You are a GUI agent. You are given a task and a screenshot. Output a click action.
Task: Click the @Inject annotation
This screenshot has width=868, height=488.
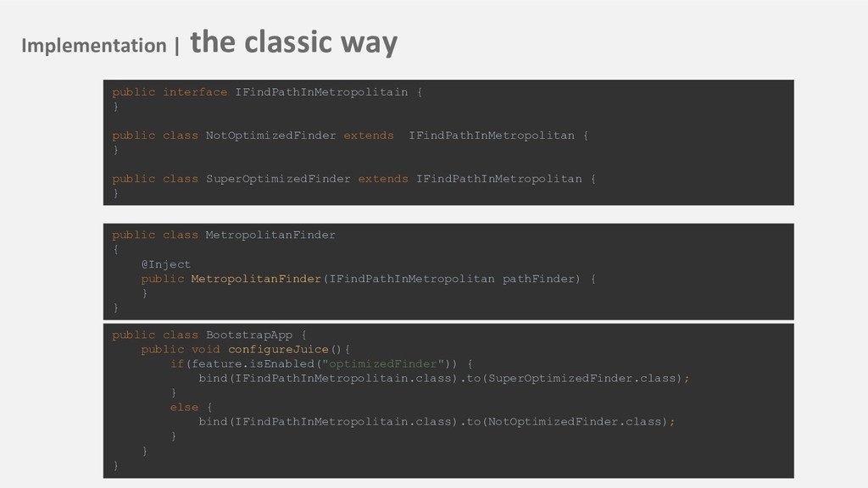pyautogui.click(x=166, y=264)
